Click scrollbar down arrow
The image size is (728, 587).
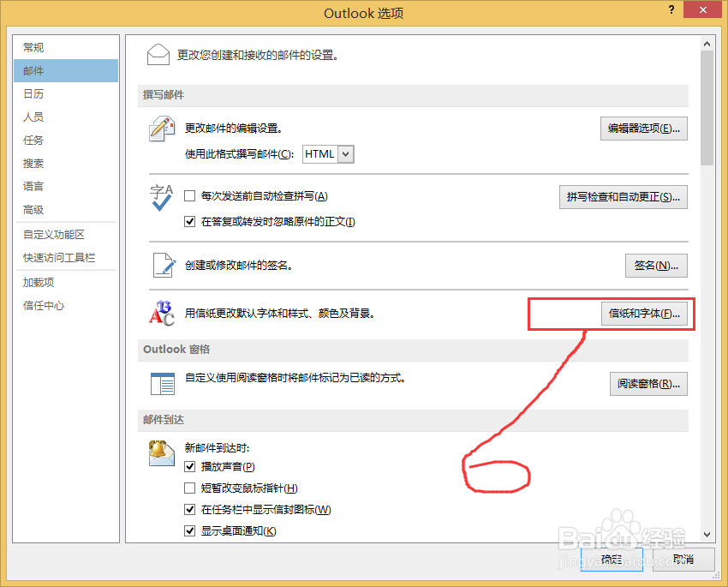point(707,535)
